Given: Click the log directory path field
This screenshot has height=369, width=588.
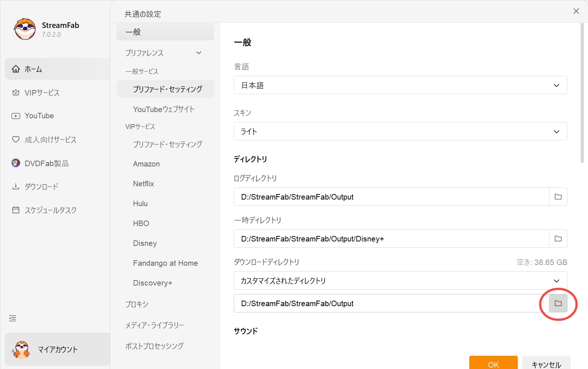Looking at the screenshot, I should (391, 197).
